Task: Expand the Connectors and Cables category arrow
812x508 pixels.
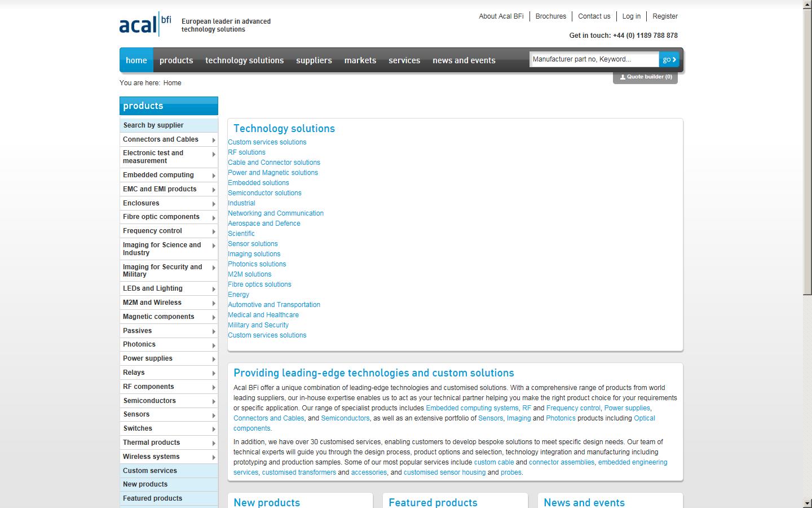Action: pyautogui.click(x=214, y=139)
